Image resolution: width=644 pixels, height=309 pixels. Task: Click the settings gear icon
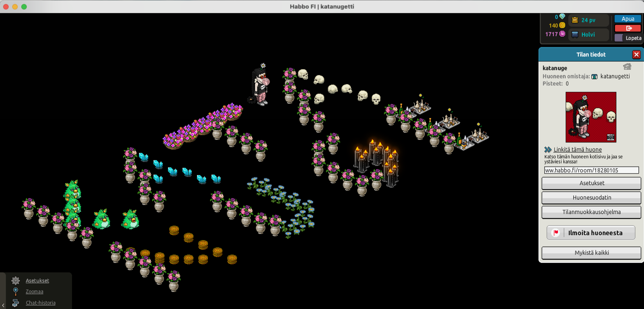(x=16, y=280)
